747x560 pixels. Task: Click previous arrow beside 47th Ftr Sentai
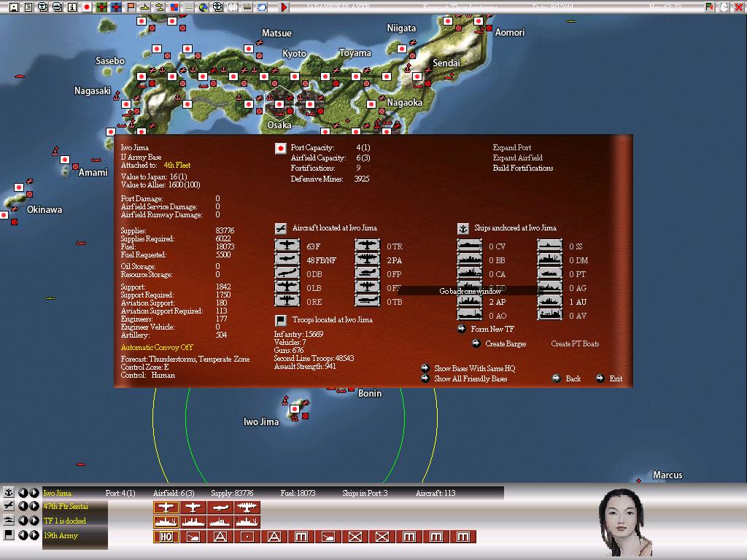(x=23, y=506)
